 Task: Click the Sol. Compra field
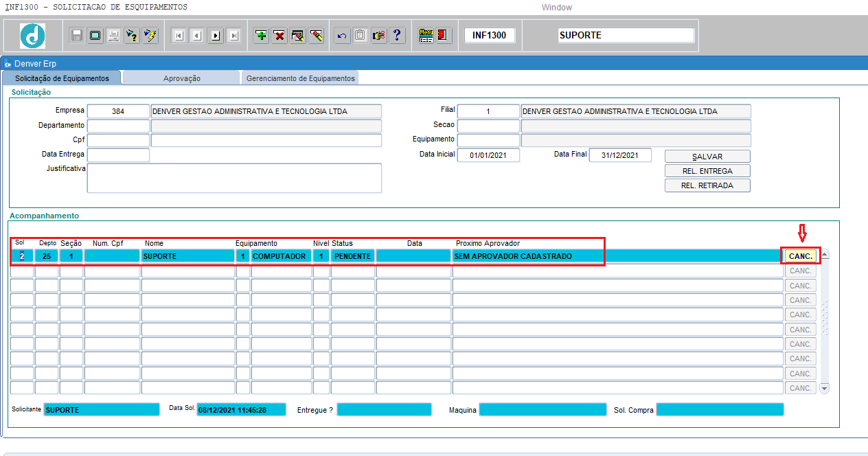pyautogui.click(x=720, y=410)
